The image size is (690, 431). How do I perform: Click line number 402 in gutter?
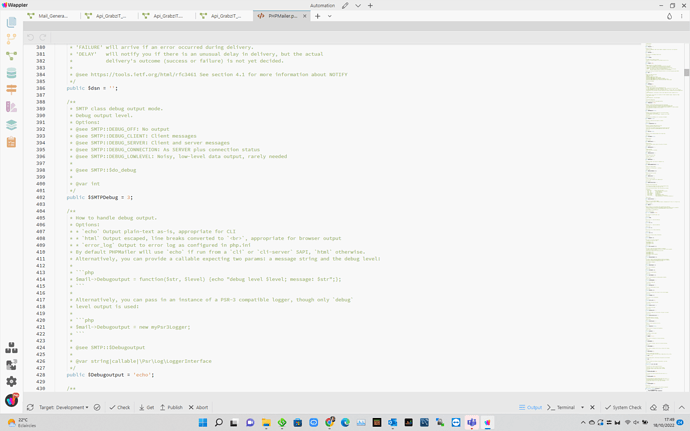point(40,197)
